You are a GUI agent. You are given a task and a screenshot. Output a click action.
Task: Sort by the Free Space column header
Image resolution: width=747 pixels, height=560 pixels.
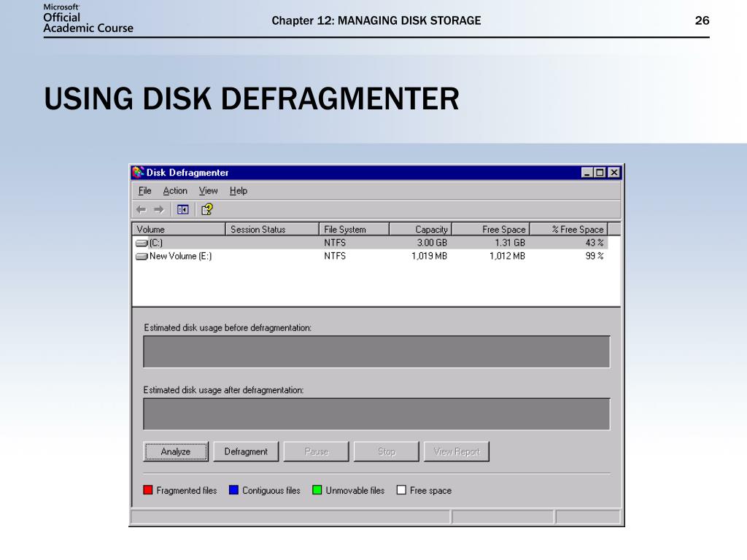click(491, 229)
